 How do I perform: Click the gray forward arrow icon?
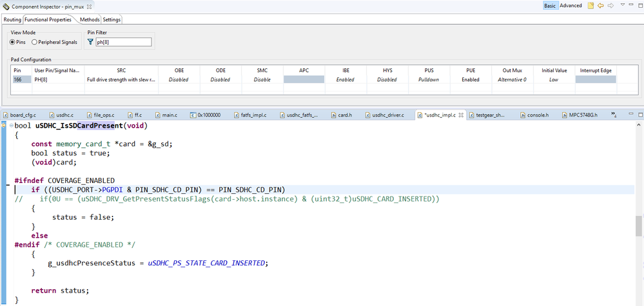610,6
